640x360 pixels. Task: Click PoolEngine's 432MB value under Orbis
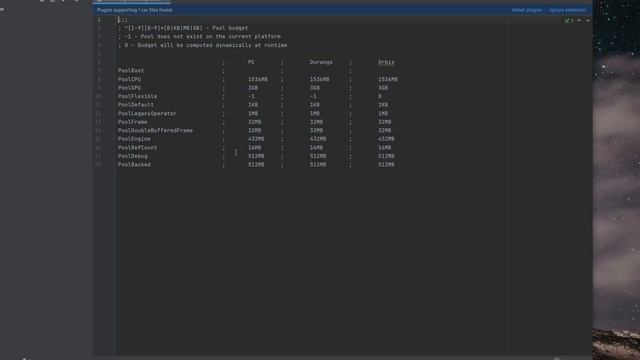pyautogui.click(x=386, y=139)
